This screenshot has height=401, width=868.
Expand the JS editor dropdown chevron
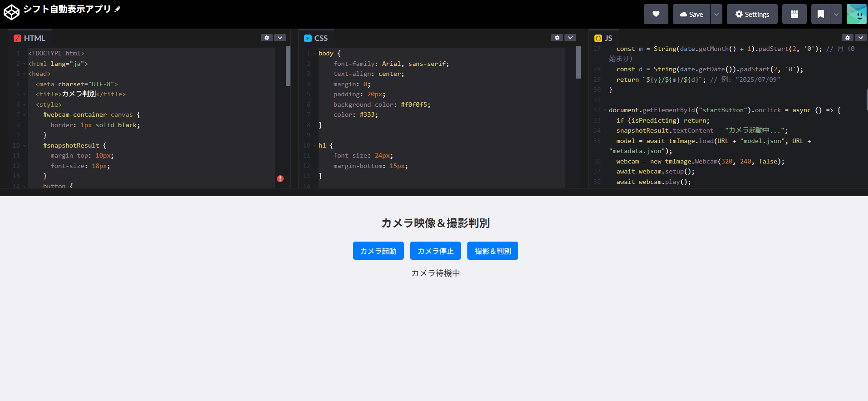click(x=861, y=38)
